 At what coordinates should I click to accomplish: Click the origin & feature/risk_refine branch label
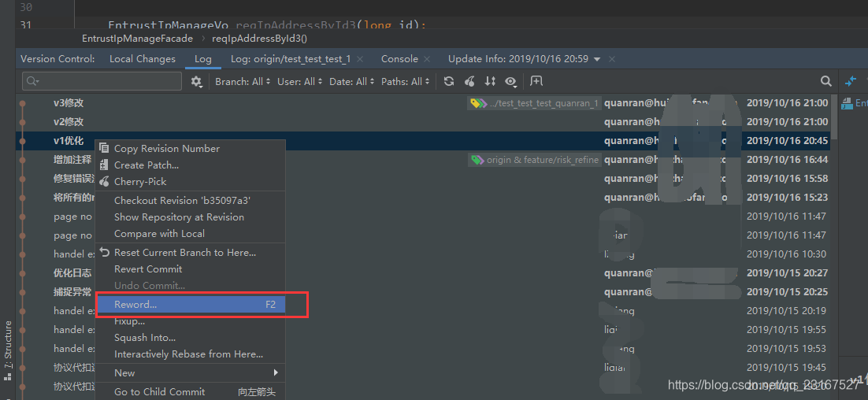pos(535,160)
